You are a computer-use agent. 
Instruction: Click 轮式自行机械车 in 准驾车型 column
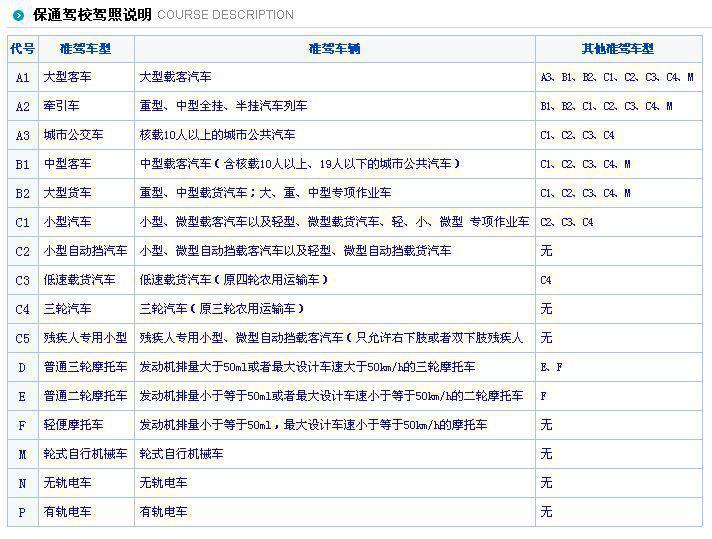point(85,454)
